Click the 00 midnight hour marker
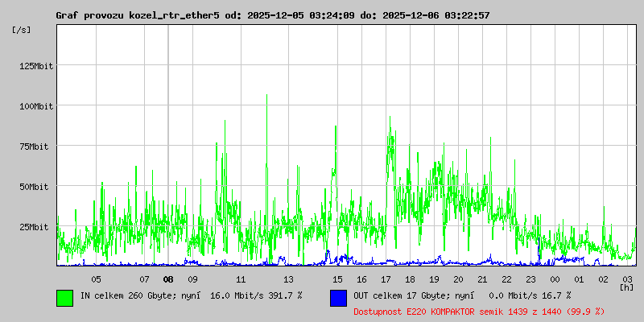 (x=555, y=279)
